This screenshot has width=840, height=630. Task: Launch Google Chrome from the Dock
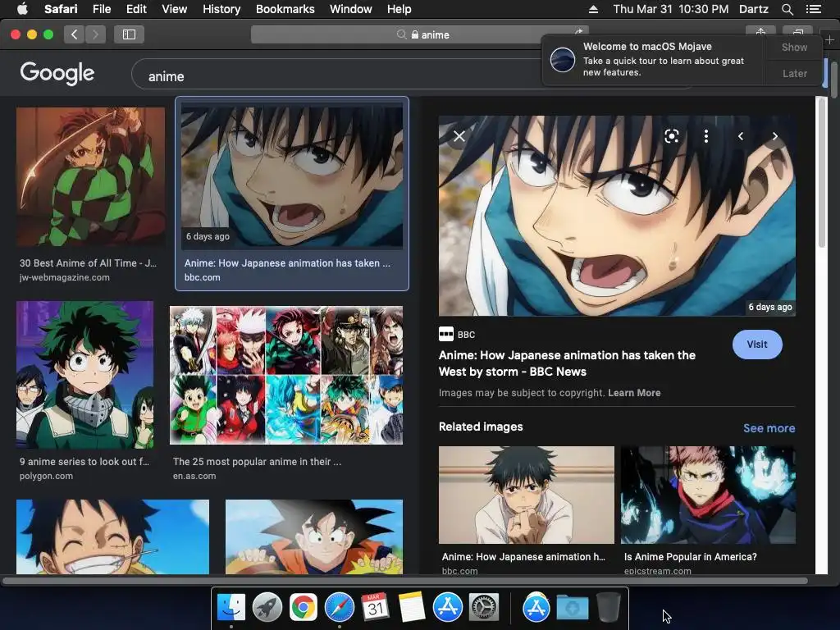[x=304, y=607]
